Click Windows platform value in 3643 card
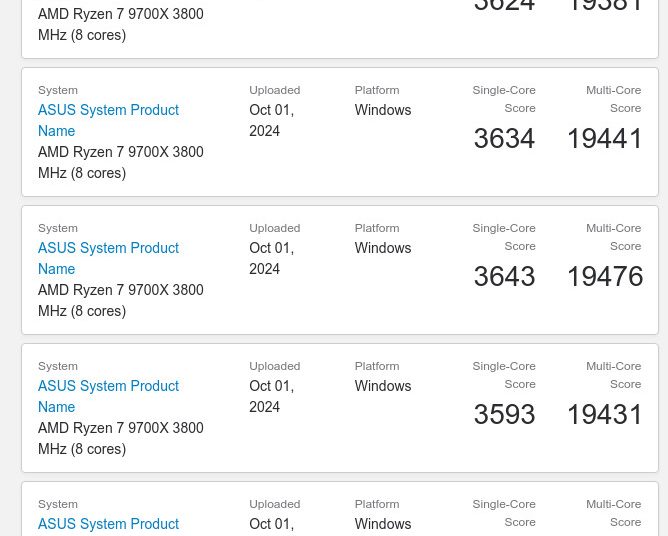668x536 pixels. tap(383, 248)
